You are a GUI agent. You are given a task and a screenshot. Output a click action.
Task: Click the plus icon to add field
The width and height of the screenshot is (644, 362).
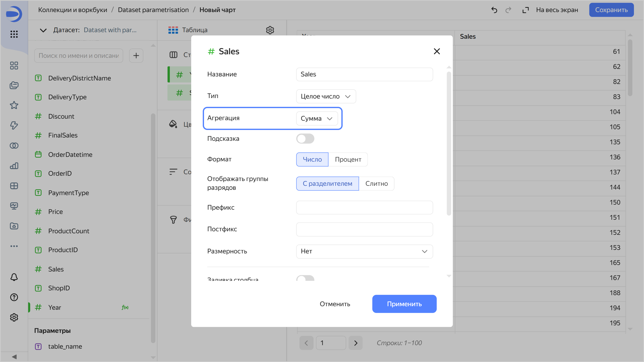click(x=136, y=56)
